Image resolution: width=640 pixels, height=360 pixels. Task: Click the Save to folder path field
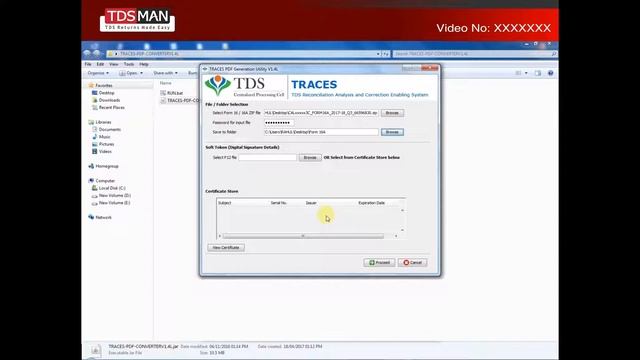[321, 132]
